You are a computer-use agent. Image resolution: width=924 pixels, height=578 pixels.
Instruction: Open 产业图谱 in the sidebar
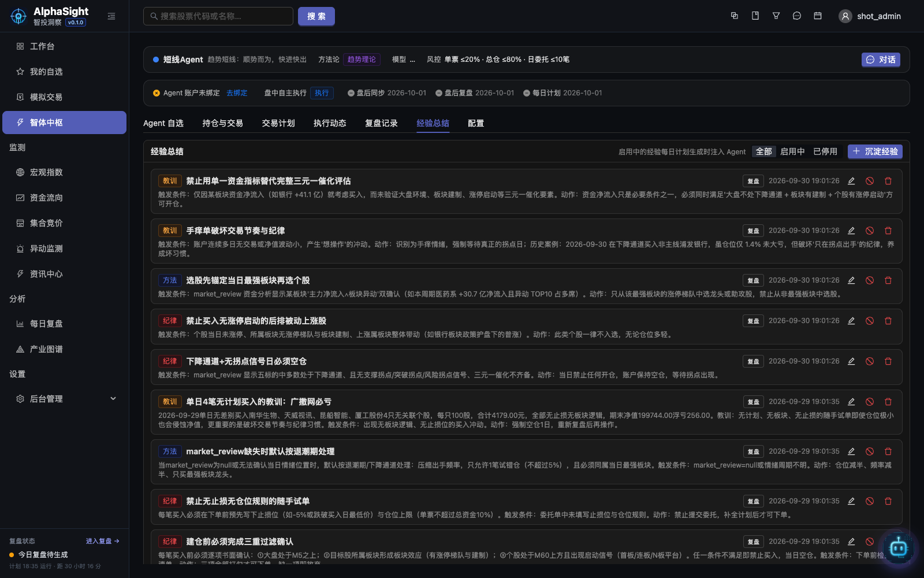point(64,349)
